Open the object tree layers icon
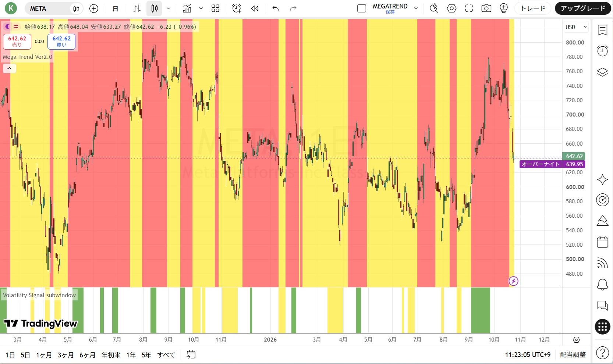The height and width of the screenshot is (364, 613). coord(602,72)
